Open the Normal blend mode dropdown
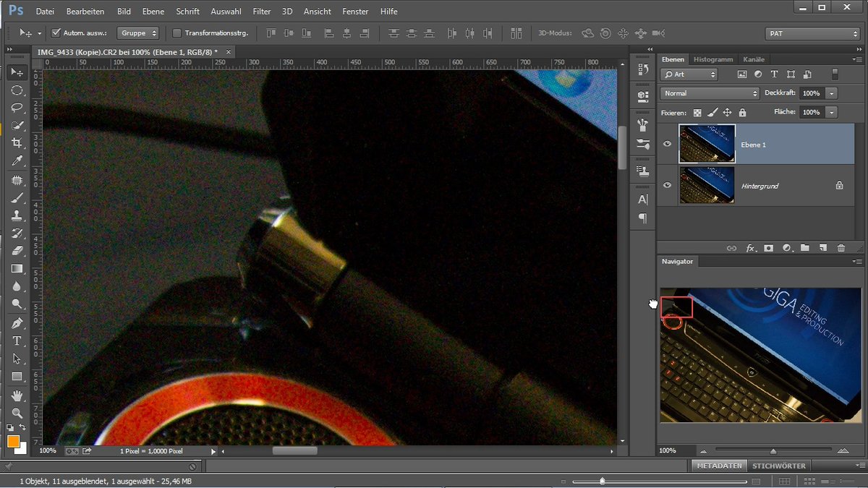This screenshot has height=488, width=868. (709, 93)
